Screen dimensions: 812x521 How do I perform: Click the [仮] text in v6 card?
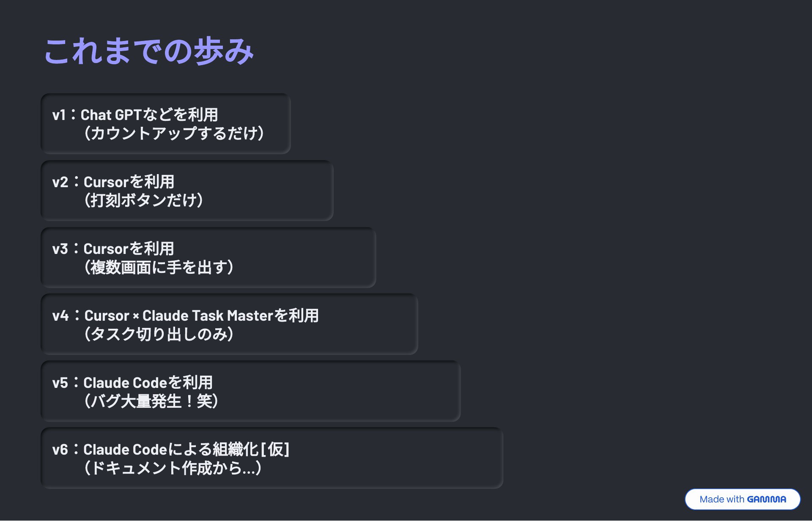[x=275, y=449]
